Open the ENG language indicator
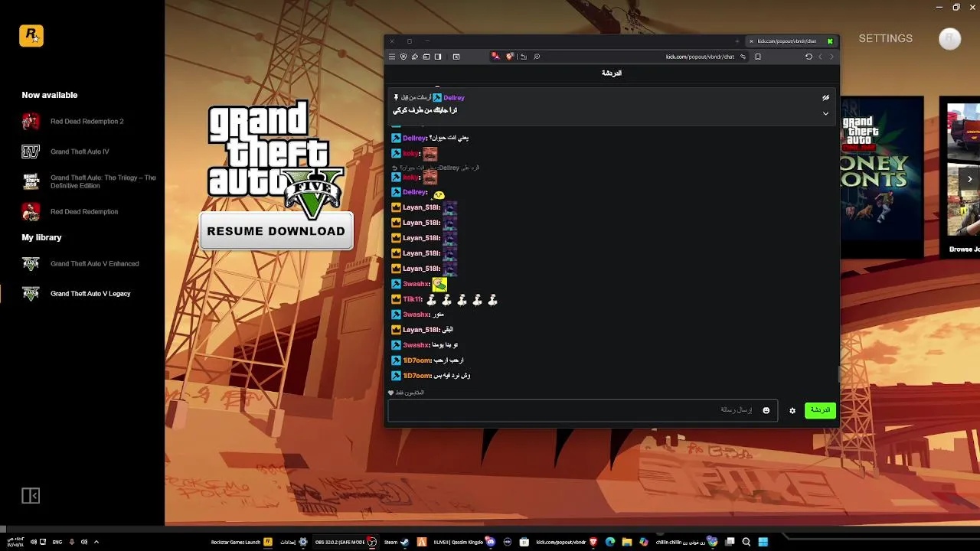The height and width of the screenshot is (551, 980). point(57,542)
